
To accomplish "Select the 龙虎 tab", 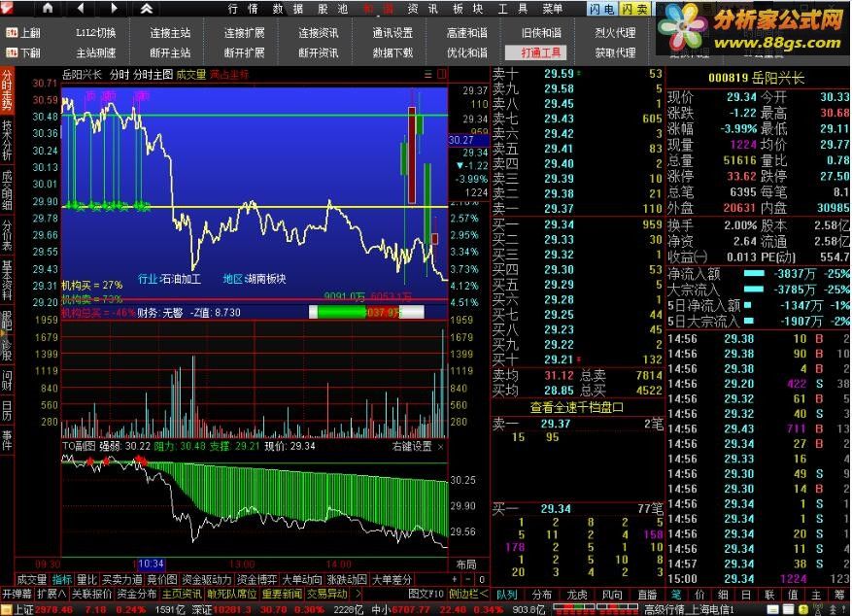I will pos(577,595).
